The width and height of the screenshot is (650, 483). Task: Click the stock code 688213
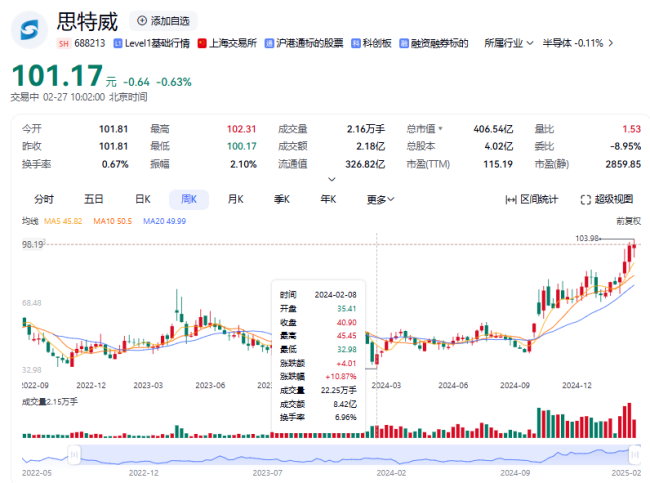pos(90,44)
